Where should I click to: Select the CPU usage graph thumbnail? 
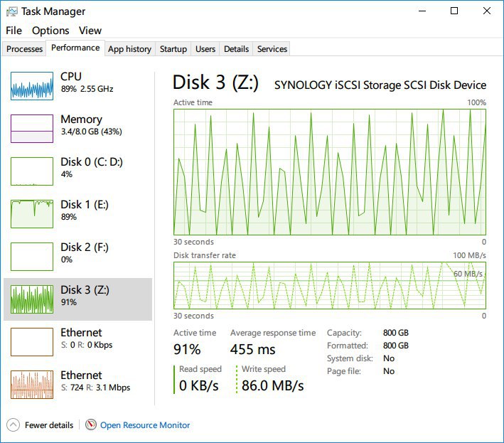32,86
